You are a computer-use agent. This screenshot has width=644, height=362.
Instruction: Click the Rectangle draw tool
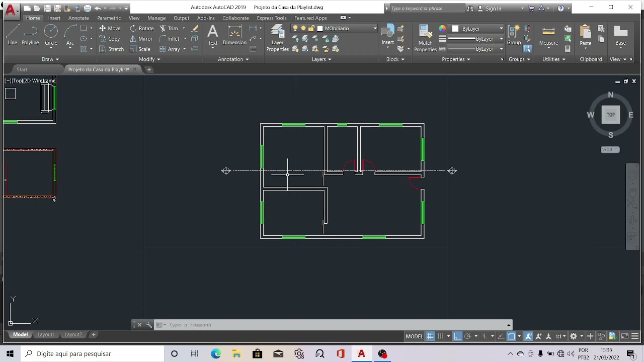[x=84, y=28]
